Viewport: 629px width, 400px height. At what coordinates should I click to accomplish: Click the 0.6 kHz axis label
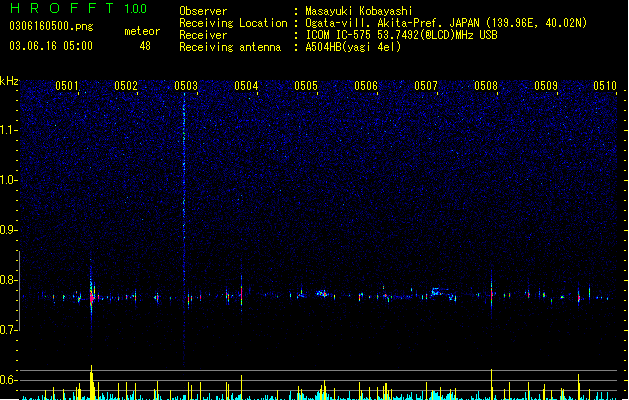(8, 380)
